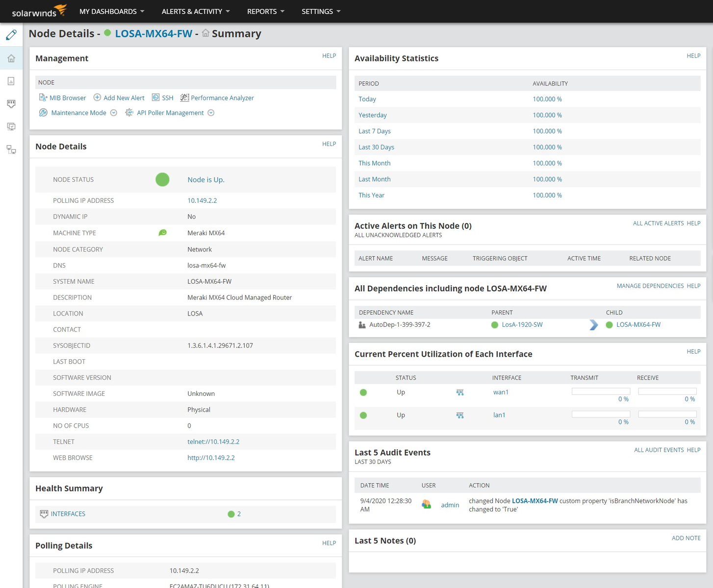
Task: Click the Meraki icon beside Machine Type
Action: point(162,233)
